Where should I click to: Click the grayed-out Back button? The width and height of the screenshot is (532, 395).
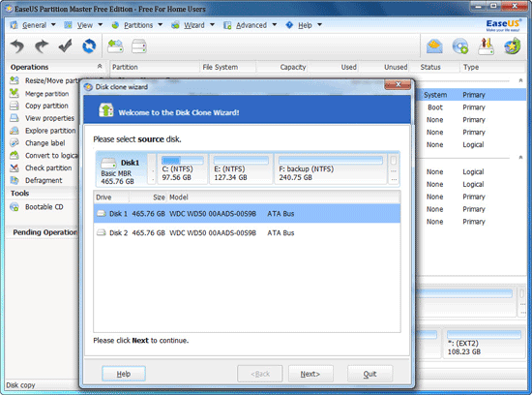[x=260, y=374]
